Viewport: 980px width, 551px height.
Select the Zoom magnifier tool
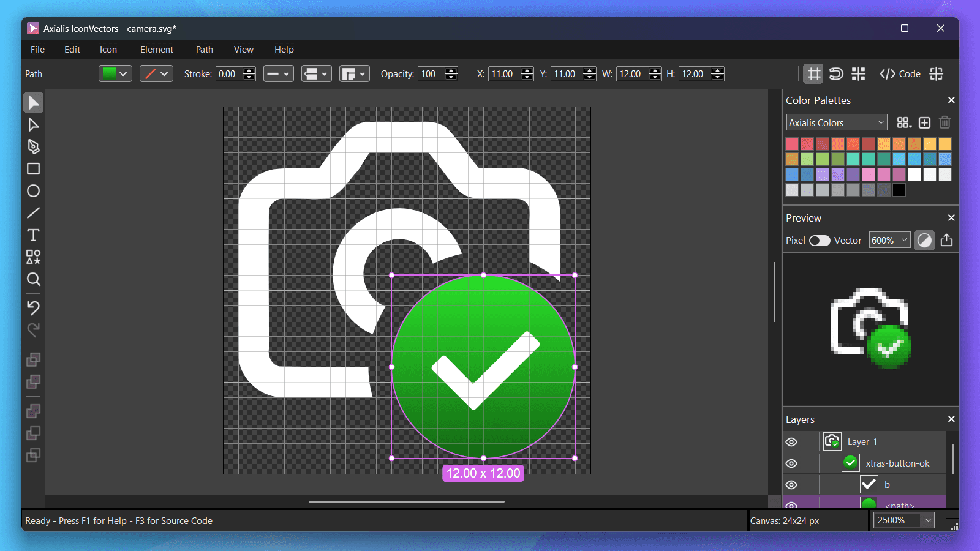pyautogui.click(x=34, y=280)
